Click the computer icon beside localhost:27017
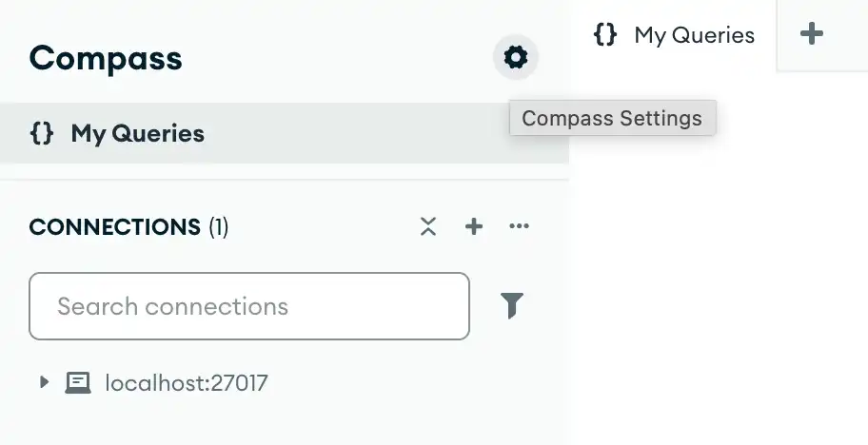 point(78,383)
